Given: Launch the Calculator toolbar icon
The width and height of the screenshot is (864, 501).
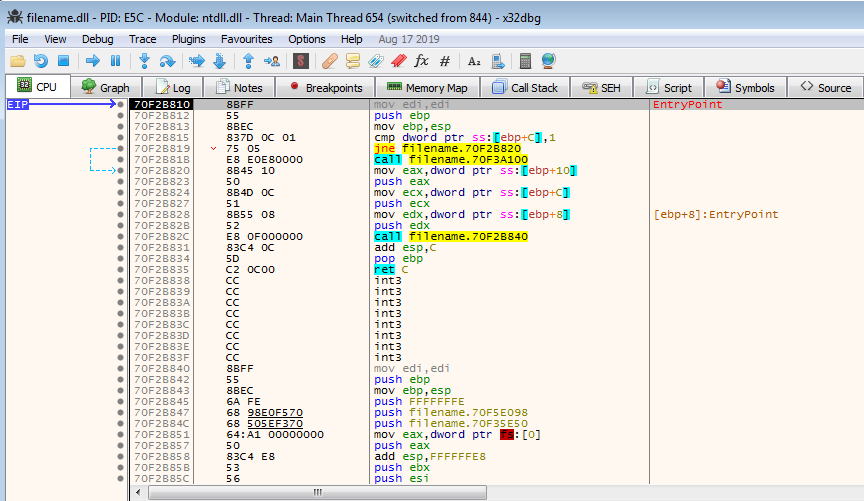Looking at the screenshot, I should pyautogui.click(x=526, y=61).
